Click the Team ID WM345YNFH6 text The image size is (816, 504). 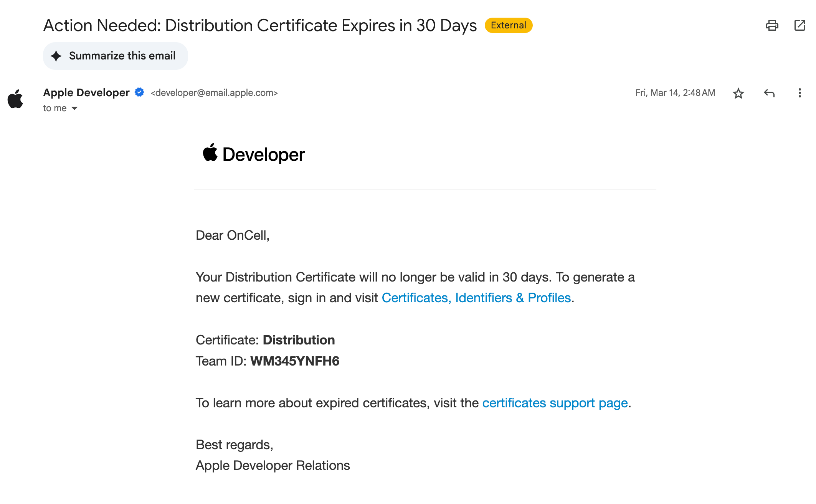(x=294, y=361)
